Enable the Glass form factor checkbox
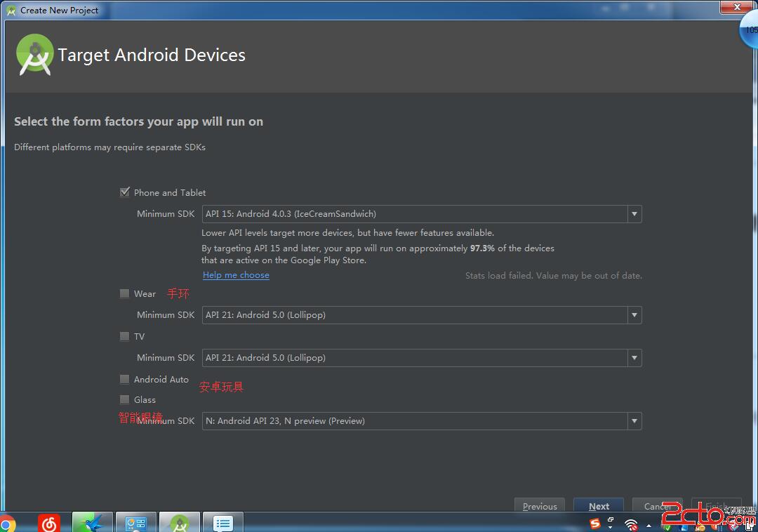 (x=125, y=399)
